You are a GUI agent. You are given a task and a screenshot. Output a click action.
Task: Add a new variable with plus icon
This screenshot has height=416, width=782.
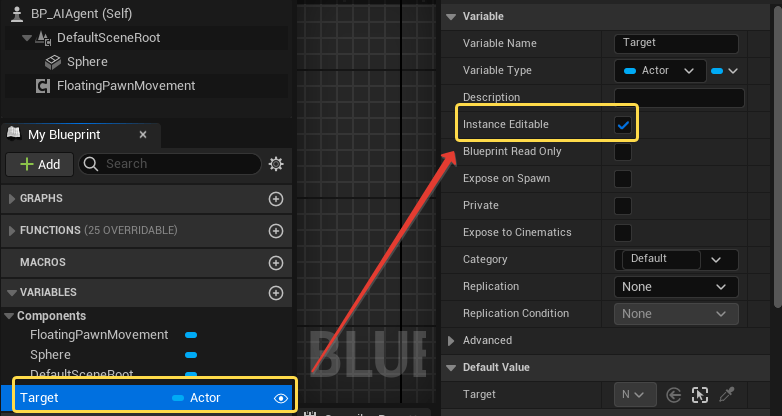click(276, 293)
